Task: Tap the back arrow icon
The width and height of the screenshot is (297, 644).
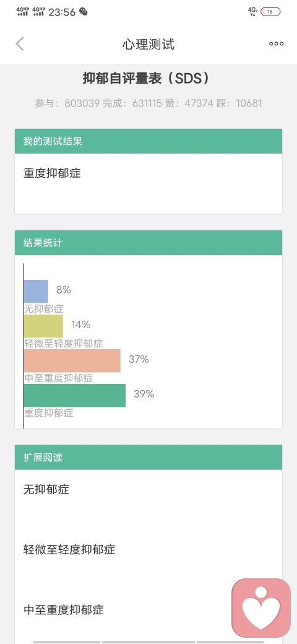Action: coord(20,44)
